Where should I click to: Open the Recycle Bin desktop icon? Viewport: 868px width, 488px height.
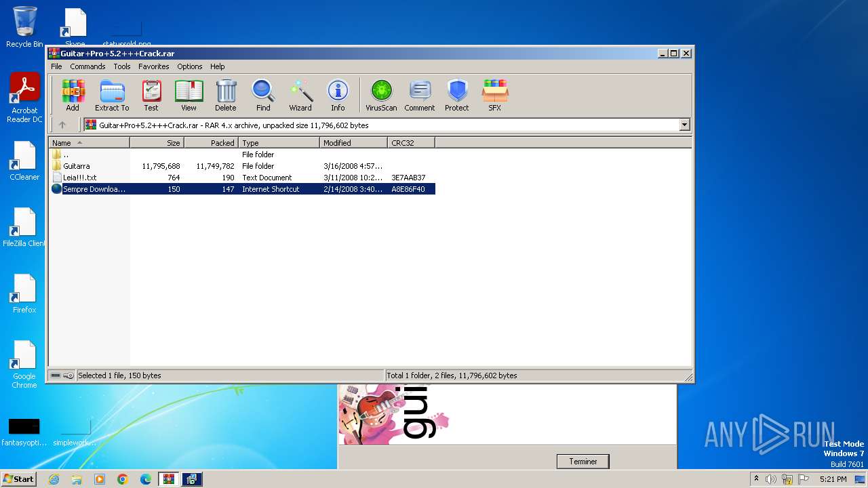tap(24, 27)
